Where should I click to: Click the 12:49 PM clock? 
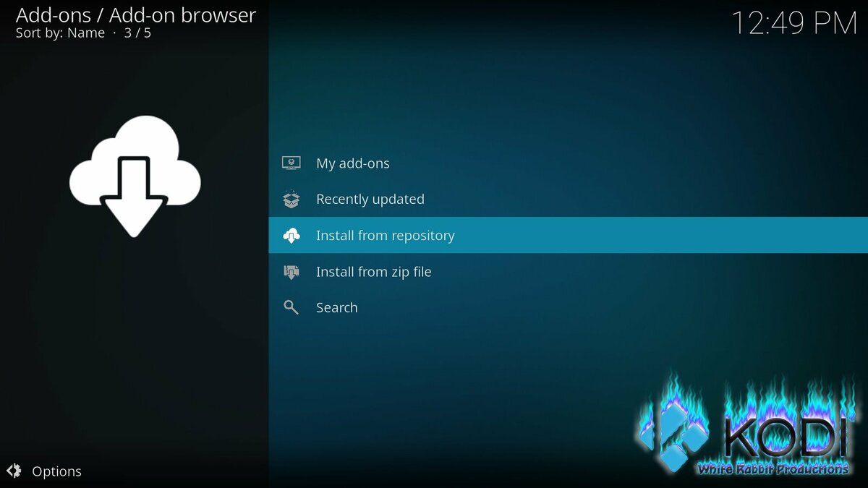click(x=793, y=23)
